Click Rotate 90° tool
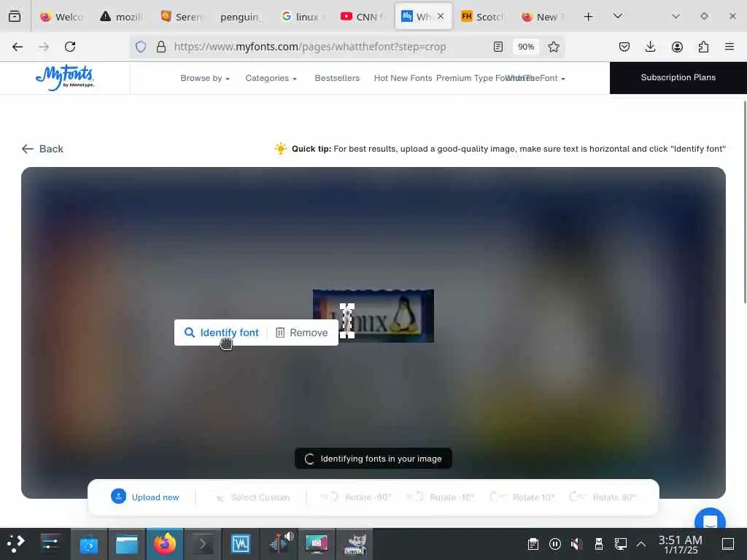Viewport: 747px width, 560px height. [603, 497]
